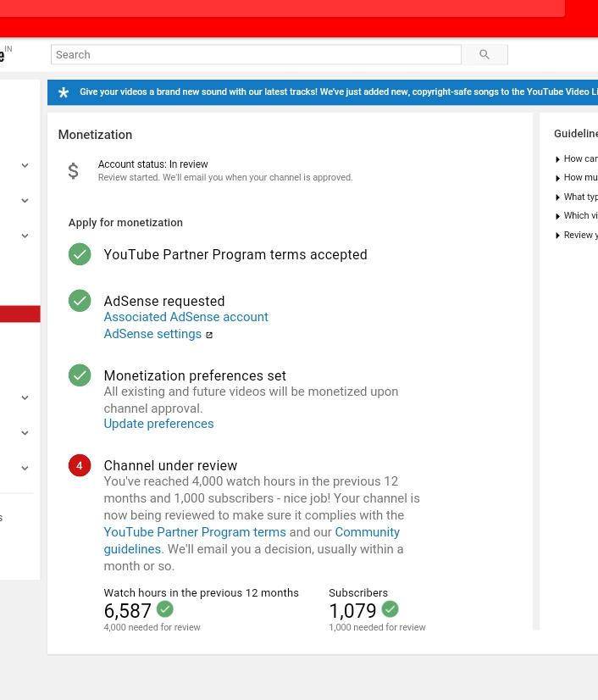Click the 1,079 subscribers value
The height and width of the screenshot is (700, 598).
tap(352, 611)
